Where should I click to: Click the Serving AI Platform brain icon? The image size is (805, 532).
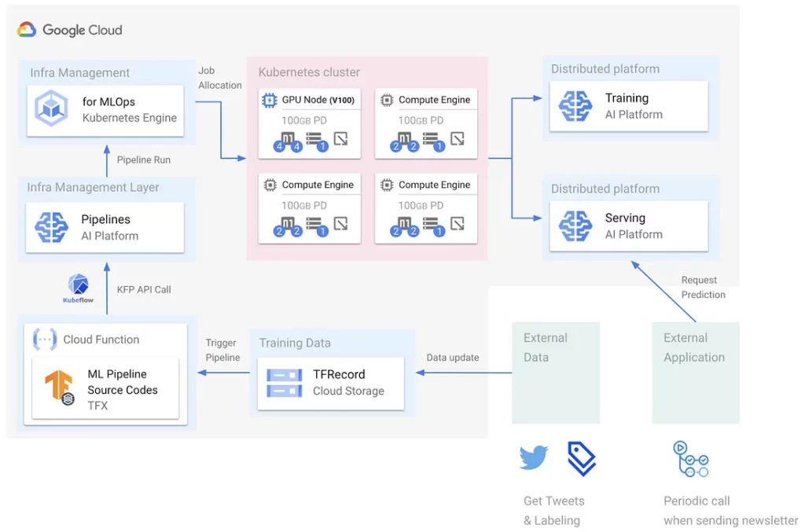coord(575,226)
